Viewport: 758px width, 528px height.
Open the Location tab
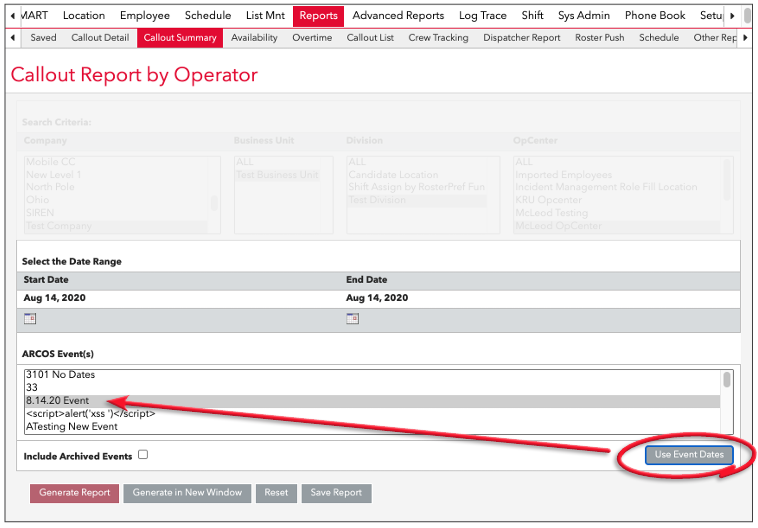click(84, 15)
